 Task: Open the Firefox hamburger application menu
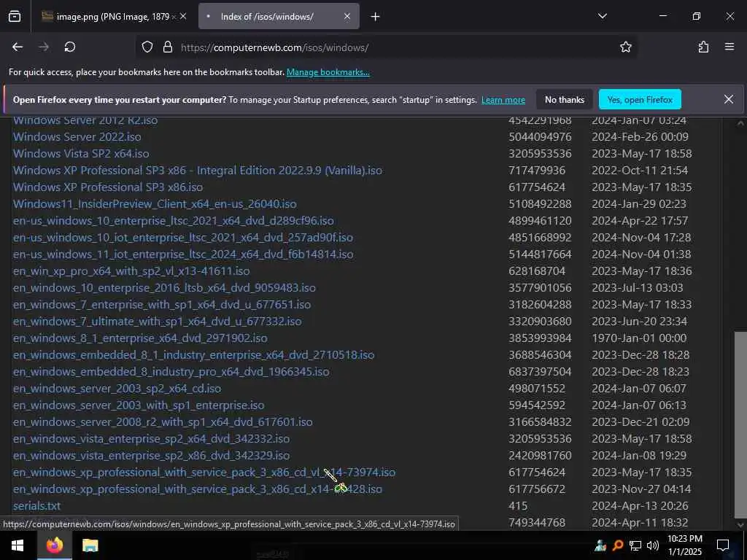coord(729,47)
